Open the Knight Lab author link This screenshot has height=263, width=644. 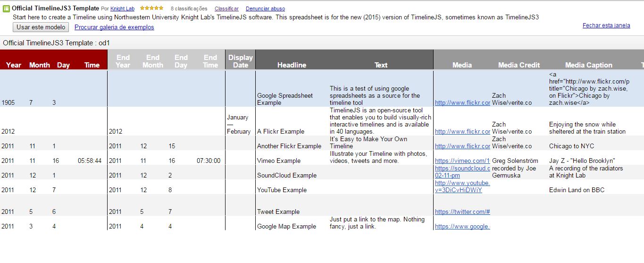coord(122,8)
